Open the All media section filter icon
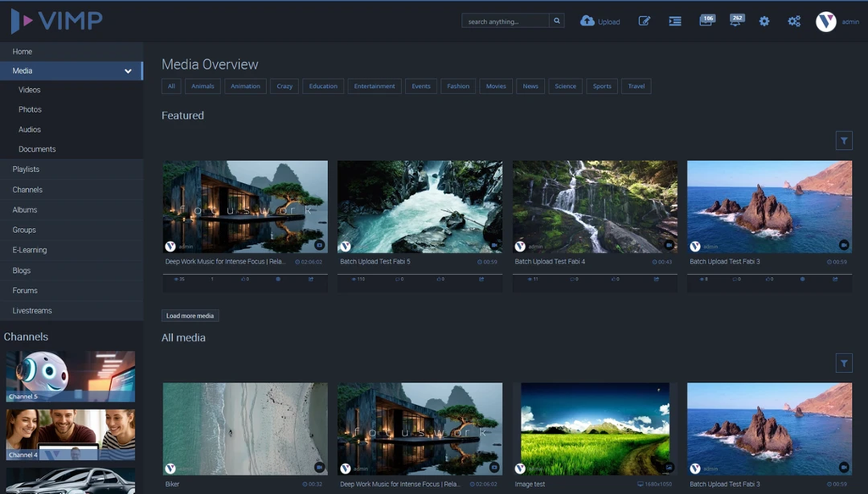 tap(843, 364)
